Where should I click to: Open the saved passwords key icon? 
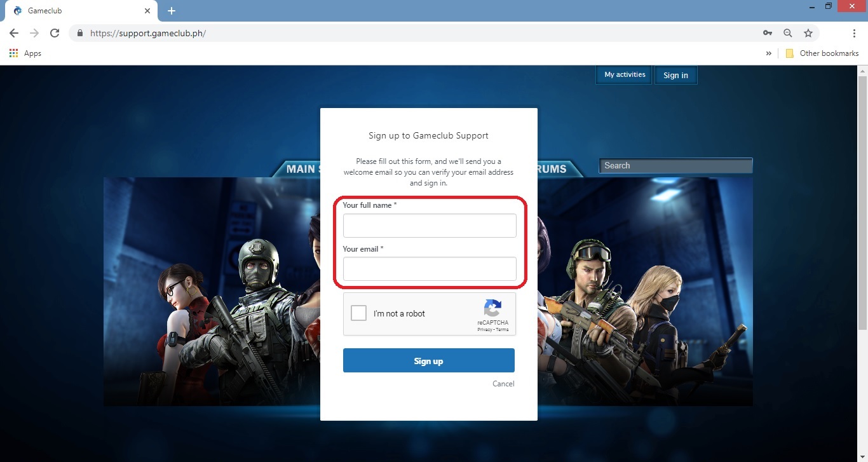tap(767, 32)
